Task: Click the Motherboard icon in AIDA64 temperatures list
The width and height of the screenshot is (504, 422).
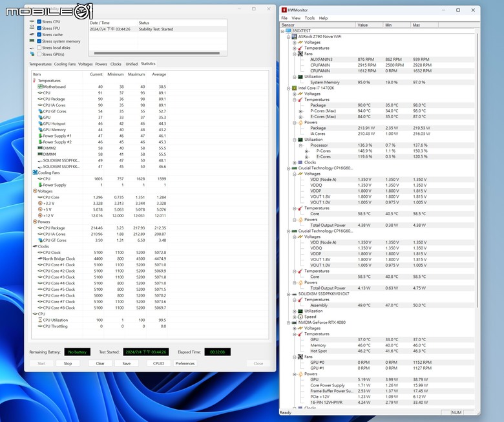Action: [40, 87]
